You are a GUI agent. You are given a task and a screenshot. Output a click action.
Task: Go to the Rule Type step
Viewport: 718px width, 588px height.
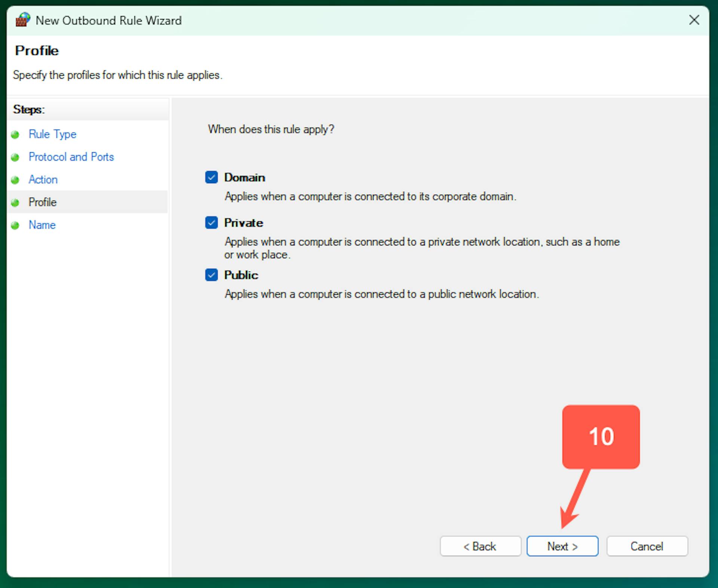click(x=52, y=134)
